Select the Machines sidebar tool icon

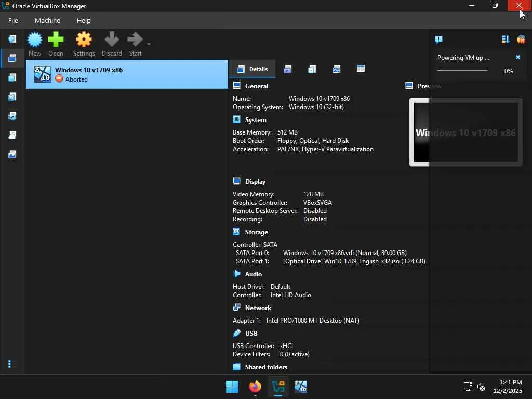tap(12, 58)
